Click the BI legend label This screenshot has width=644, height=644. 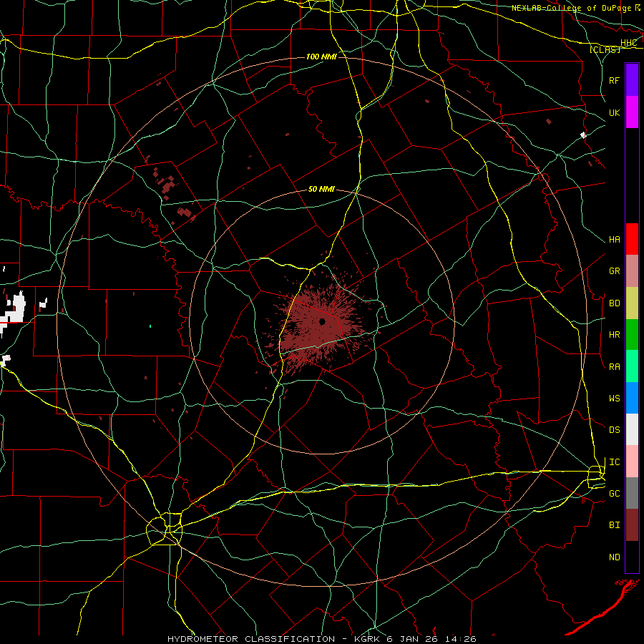(x=614, y=525)
